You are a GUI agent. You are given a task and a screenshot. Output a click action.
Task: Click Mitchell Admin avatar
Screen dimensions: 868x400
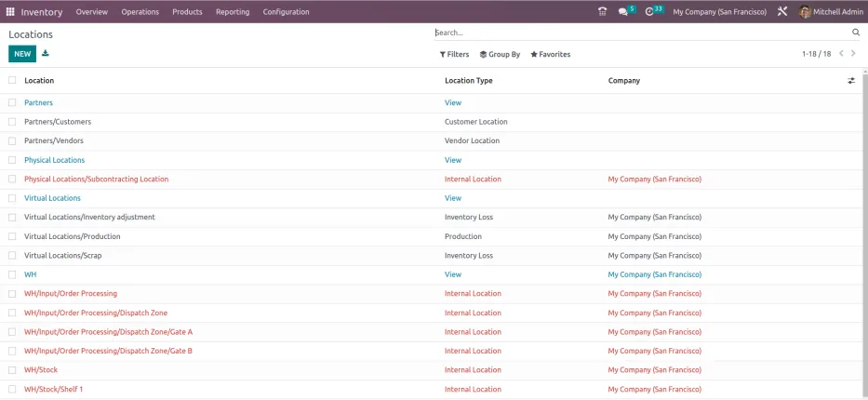[x=805, y=11]
